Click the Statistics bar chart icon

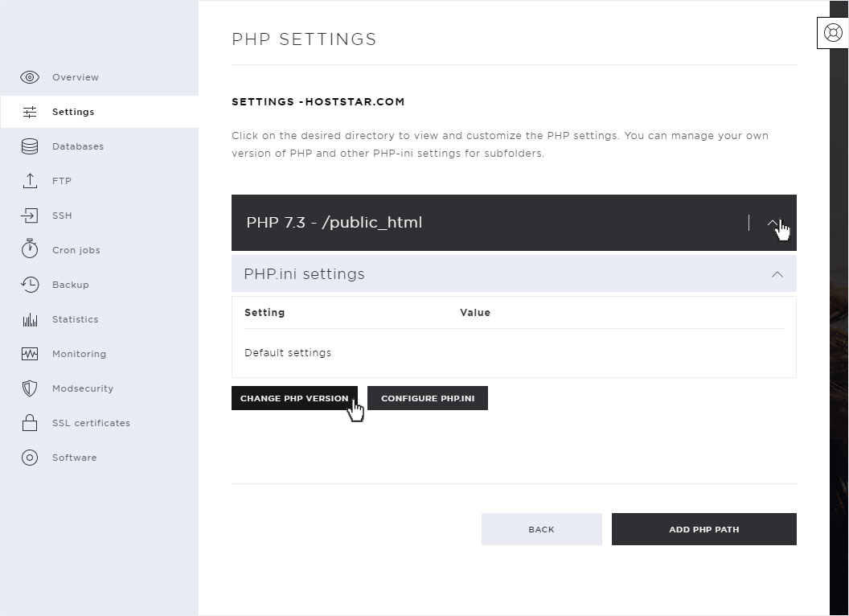tap(30, 319)
